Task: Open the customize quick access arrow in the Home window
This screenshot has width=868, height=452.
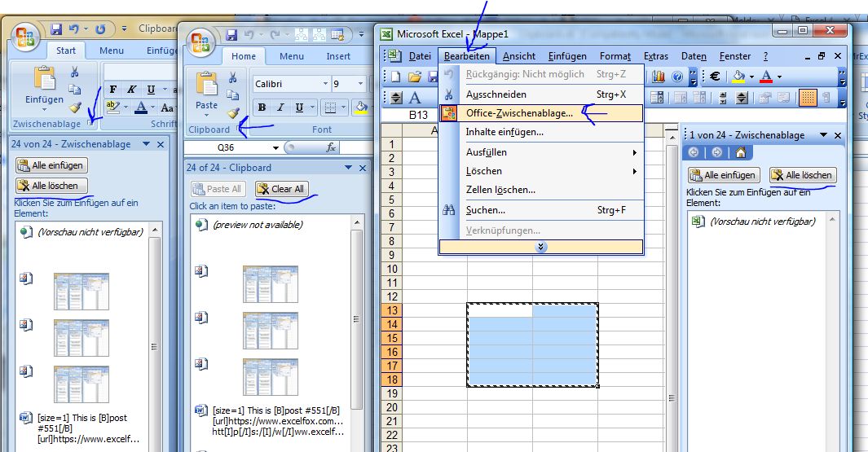Action: click(x=361, y=34)
